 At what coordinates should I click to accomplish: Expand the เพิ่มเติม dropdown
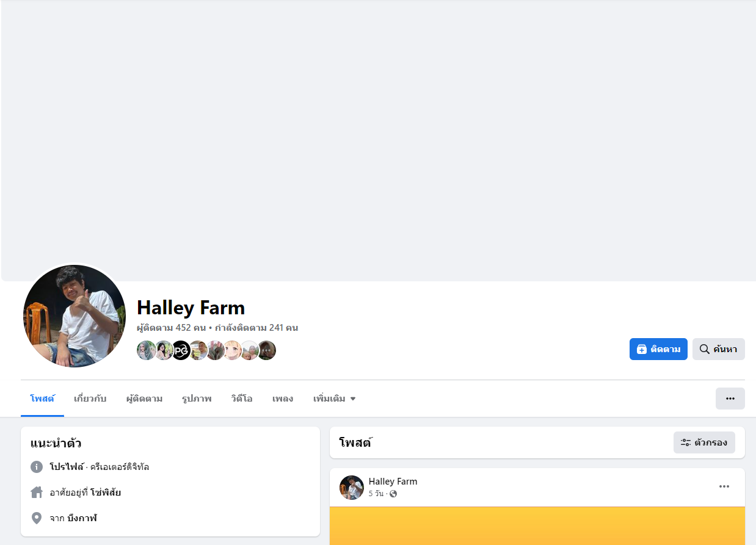pos(334,399)
